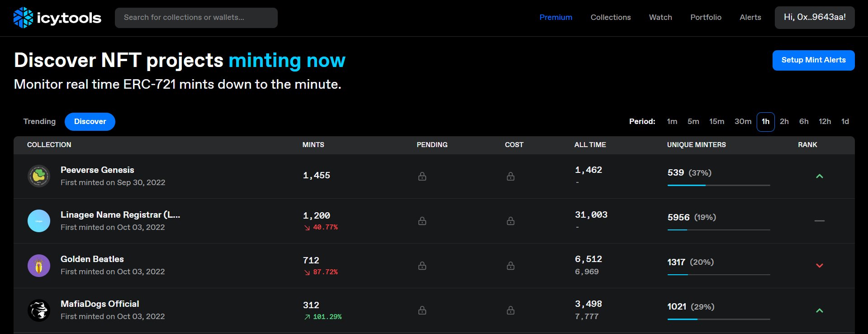Select the Discover tab
This screenshot has width=868, height=334.
point(90,122)
